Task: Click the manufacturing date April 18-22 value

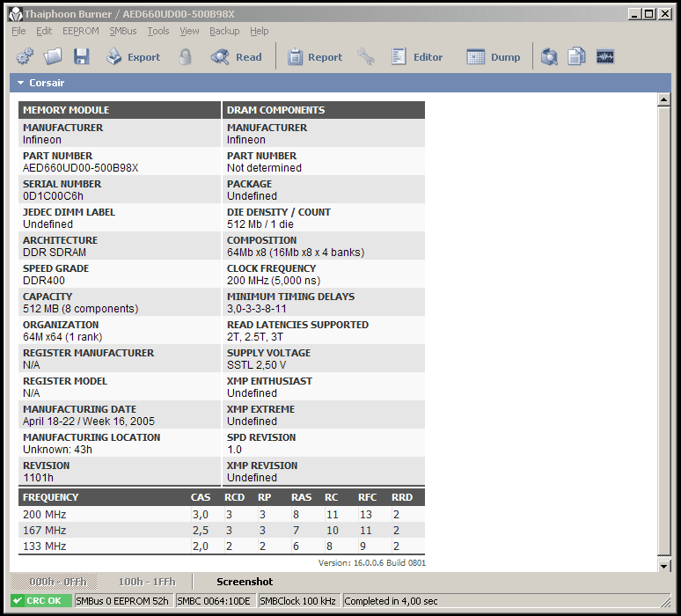Action: click(89, 422)
